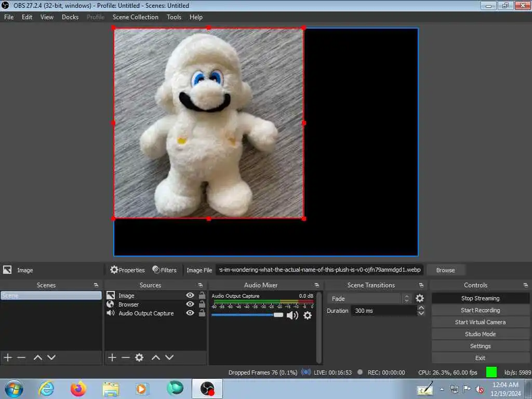
Task: Pop out the Audio Mixer dock
Action: pos(317,285)
